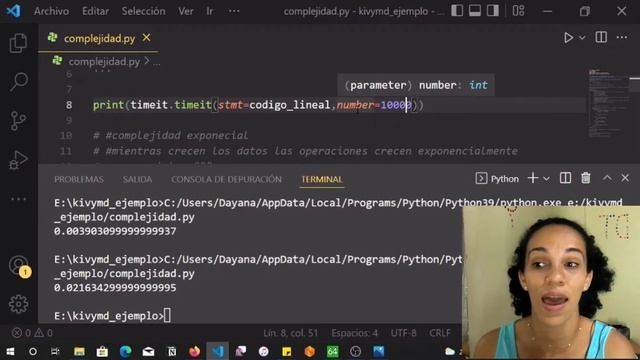Click codigo_lineal in line 8
This screenshot has height=360, width=640.
pos(289,105)
